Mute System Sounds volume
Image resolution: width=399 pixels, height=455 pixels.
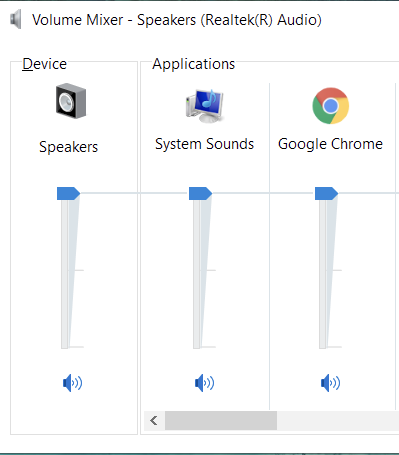[x=204, y=383]
